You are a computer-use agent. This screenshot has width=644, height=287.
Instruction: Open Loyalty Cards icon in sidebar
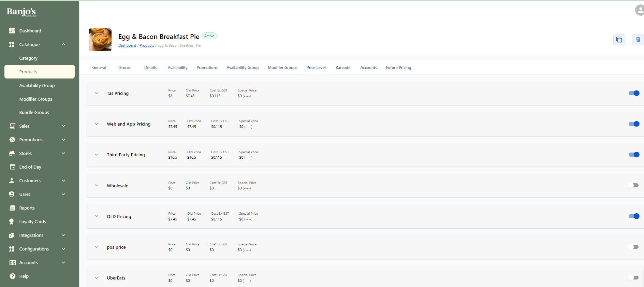[x=12, y=221]
